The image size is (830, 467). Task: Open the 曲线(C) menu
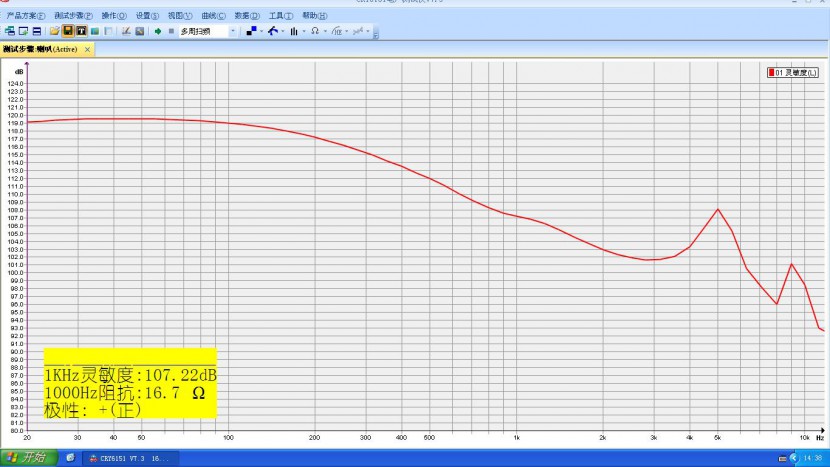213,16
